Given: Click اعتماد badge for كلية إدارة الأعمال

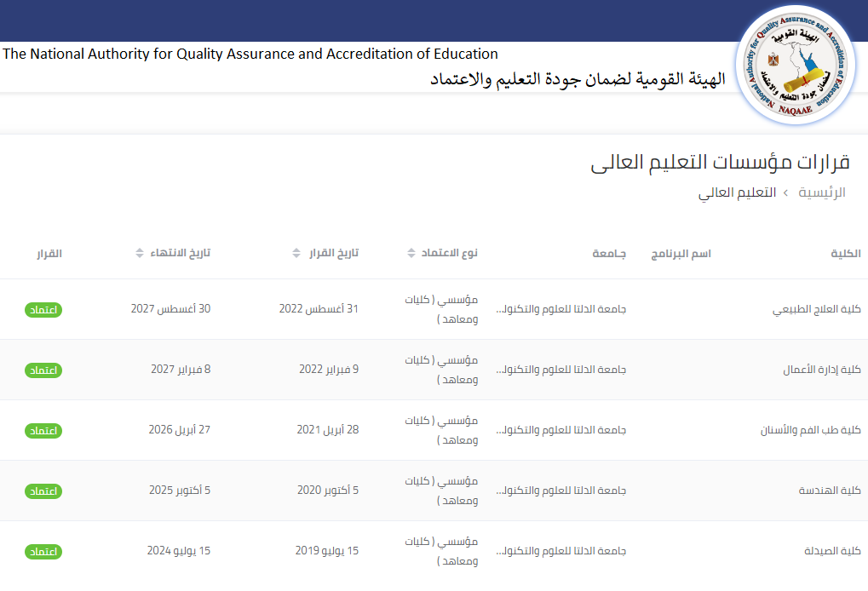Looking at the screenshot, I should [x=43, y=370].
